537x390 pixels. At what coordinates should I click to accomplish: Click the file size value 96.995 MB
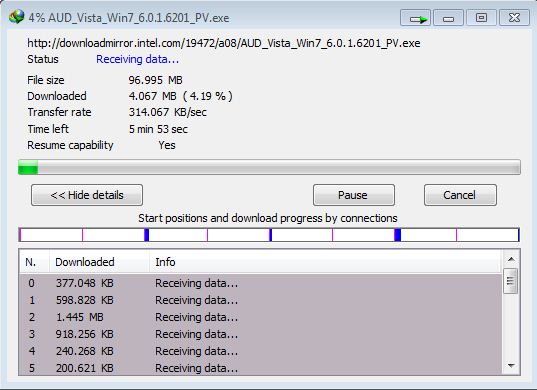(155, 80)
